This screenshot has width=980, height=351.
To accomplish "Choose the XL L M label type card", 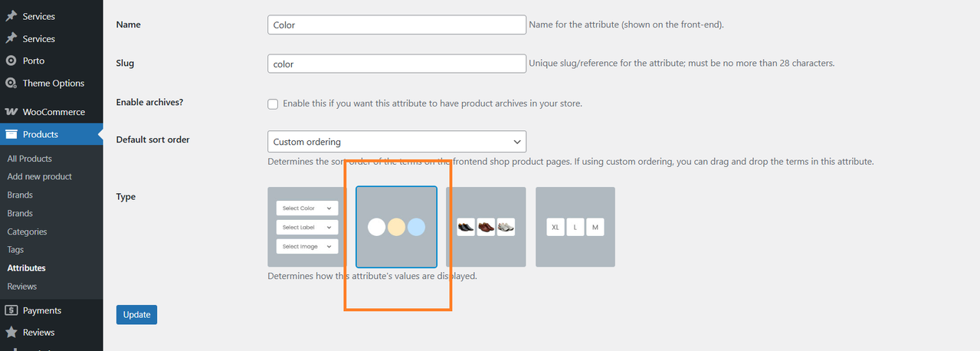I will pyautogui.click(x=575, y=227).
